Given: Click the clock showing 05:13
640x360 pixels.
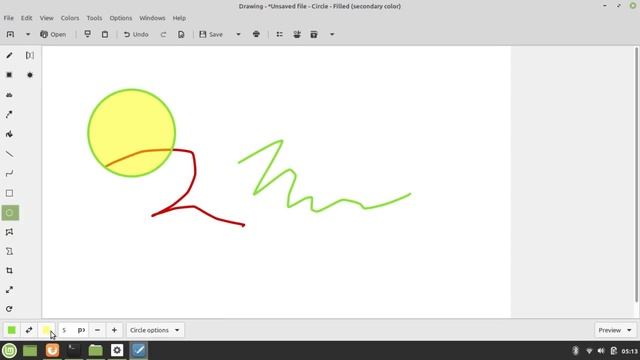Looking at the screenshot, I should click(630, 351).
